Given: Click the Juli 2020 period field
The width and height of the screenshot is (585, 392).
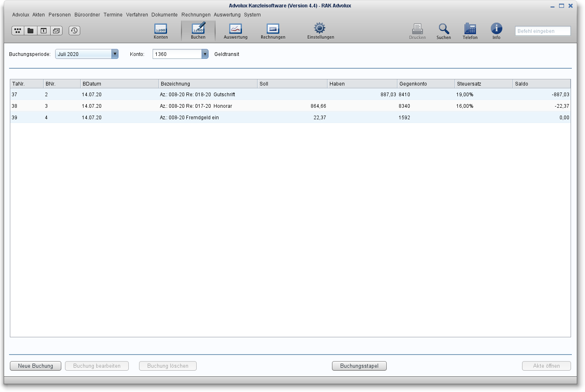Looking at the screenshot, I should click(84, 54).
